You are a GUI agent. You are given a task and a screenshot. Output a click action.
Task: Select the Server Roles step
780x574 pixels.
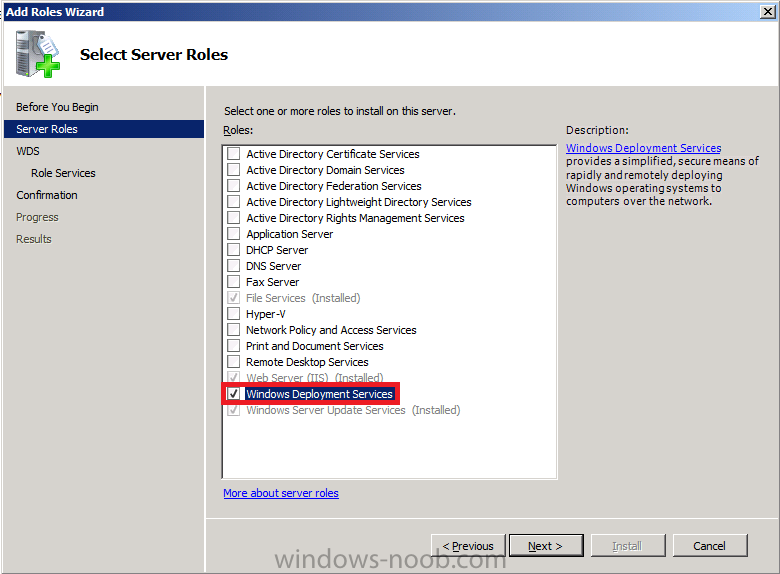coord(104,129)
